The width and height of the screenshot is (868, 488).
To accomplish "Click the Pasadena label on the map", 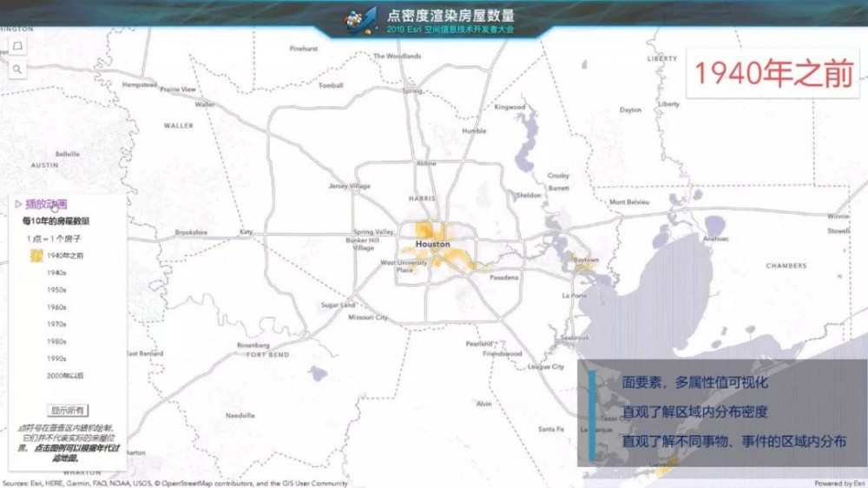I will 503,277.
